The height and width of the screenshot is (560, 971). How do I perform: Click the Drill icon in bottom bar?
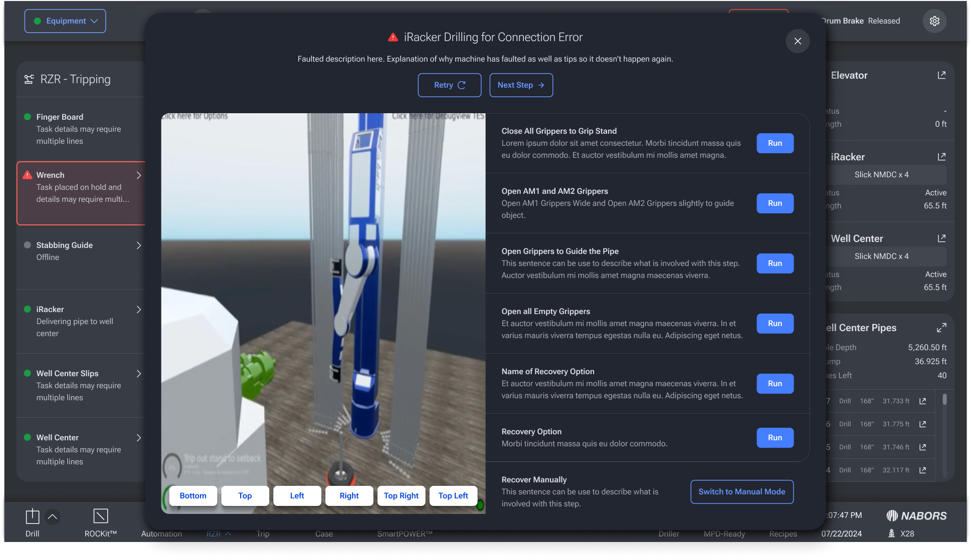point(32,516)
